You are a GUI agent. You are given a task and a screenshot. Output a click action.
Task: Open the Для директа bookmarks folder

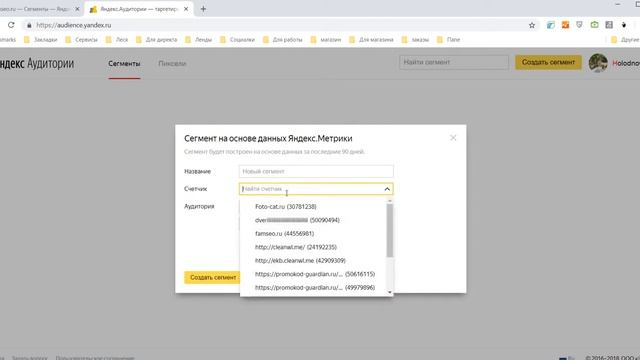click(x=156, y=40)
